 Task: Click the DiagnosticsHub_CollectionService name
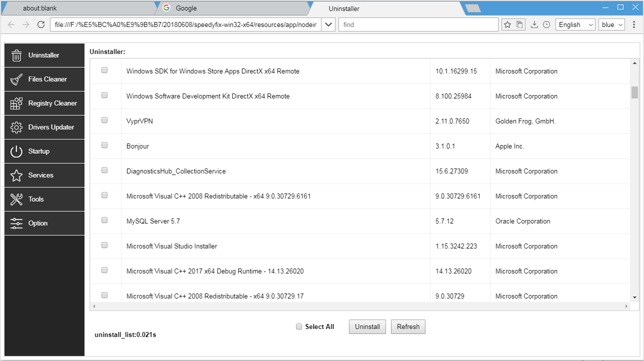click(176, 171)
